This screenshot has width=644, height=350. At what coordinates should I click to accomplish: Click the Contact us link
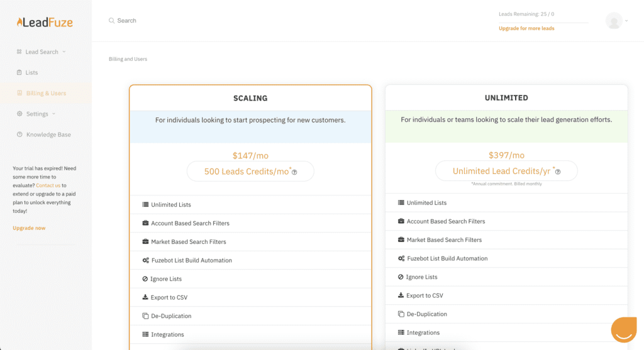click(48, 185)
